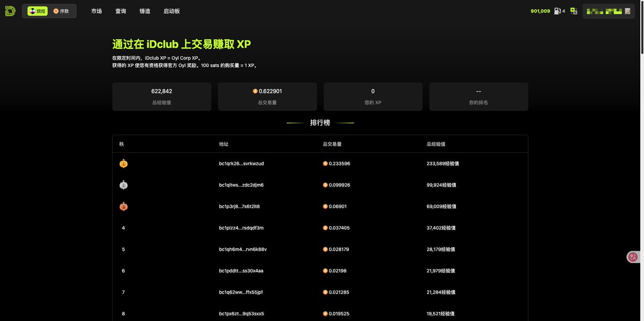Click the 21,979经验值 cell
The height and width of the screenshot is (321, 644).
click(441, 271)
